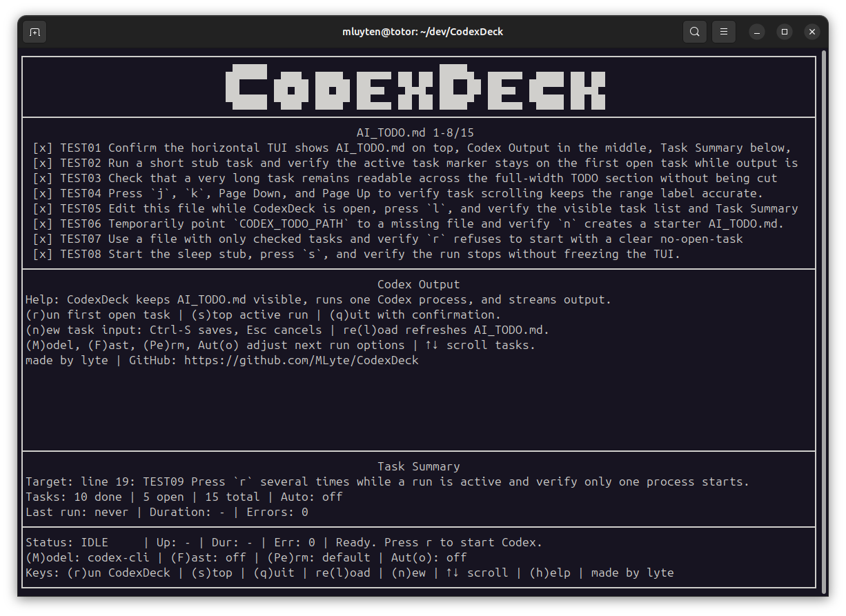Click the TEST02 checkbox marker
The height and width of the screenshot is (616, 846).
click(x=43, y=163)
